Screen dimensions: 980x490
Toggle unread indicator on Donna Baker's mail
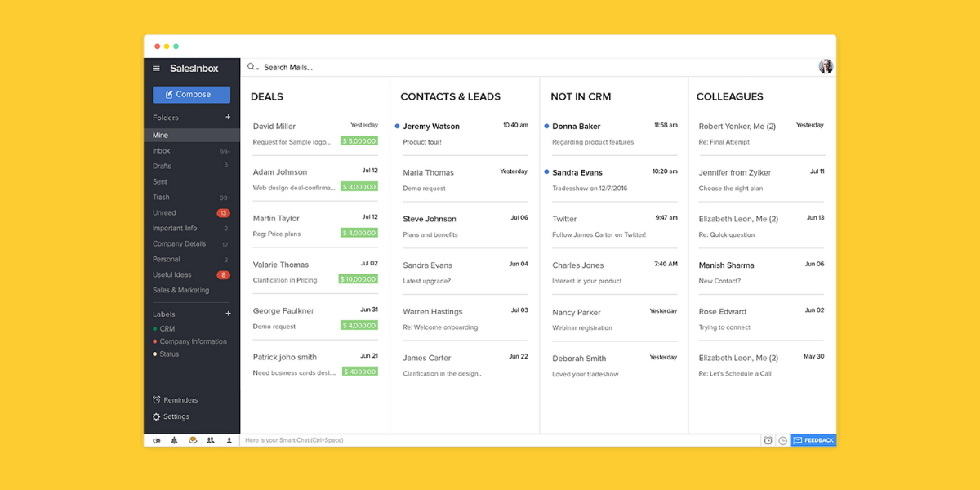coord(546,127)
